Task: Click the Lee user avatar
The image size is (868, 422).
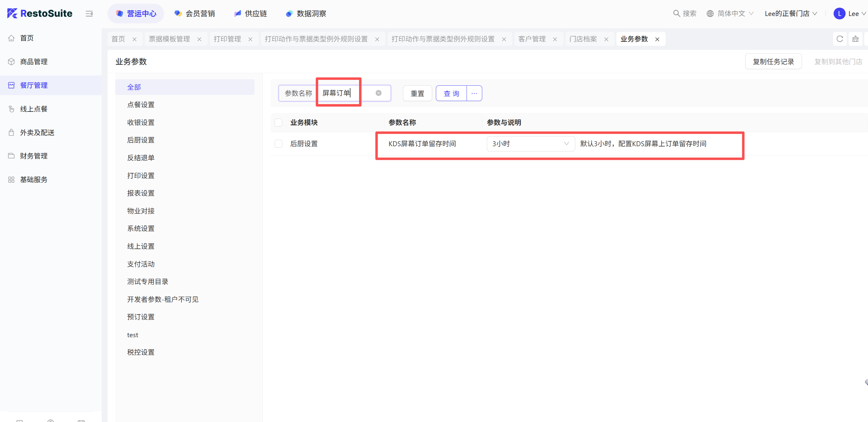Action: pyautogui.click(x=839, y=14)
